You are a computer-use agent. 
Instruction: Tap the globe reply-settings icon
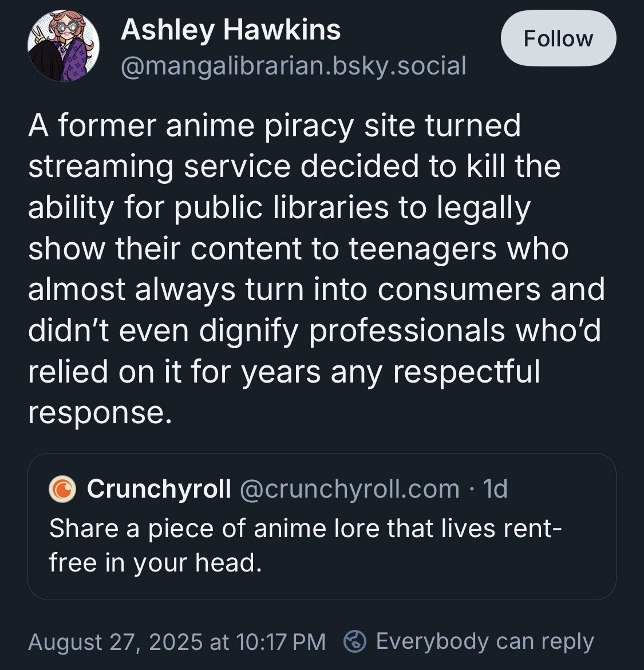pyautogui.click(x=355, y=641)
